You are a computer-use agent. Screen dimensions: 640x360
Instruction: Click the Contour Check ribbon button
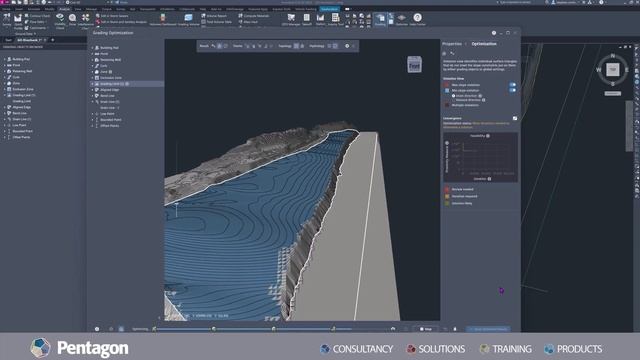tap(37, 16)
